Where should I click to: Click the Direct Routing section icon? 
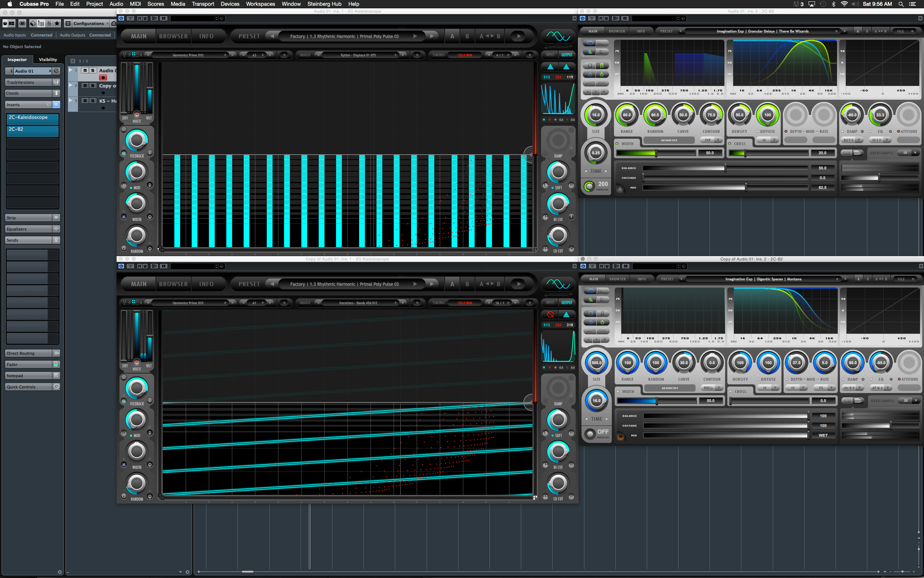(x=56, y=353)
